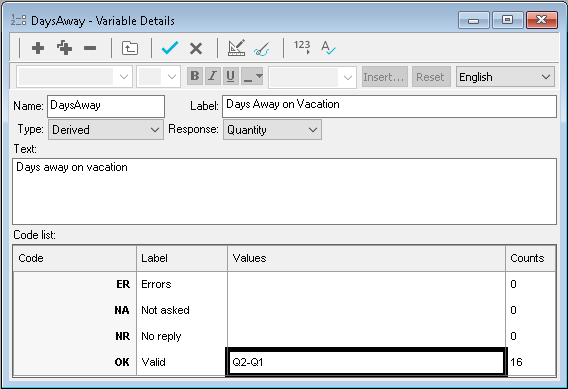
Task: Save changes with the blue checkmark icon
Action: pos(170,48)
